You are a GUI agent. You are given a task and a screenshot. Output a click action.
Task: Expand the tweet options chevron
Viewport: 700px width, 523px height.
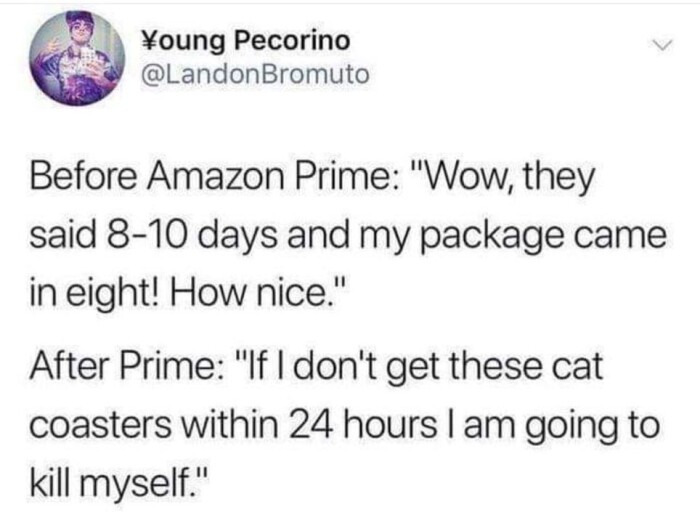[661, 45]
